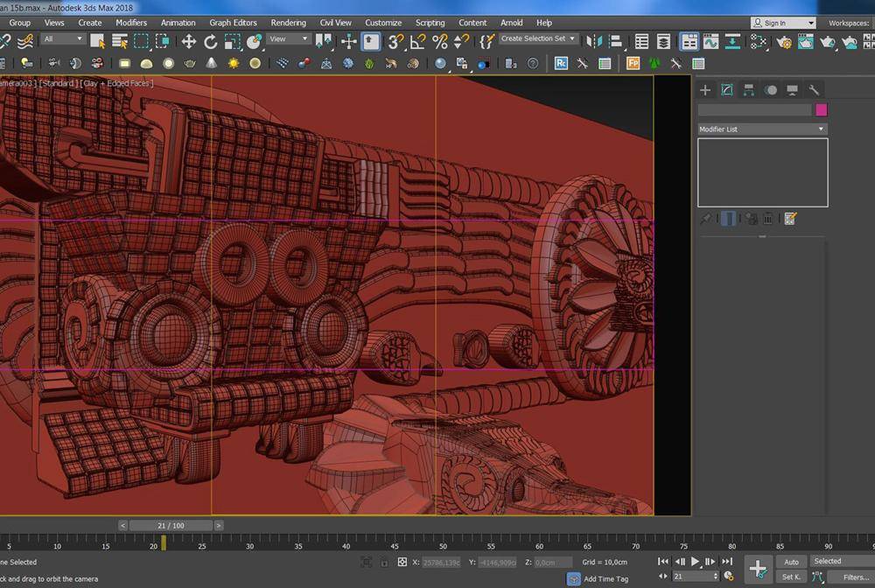The width and height of the screenshot is (875, 588).
Task: Toggle the Angle Snap
Action: tap(417, 41)
